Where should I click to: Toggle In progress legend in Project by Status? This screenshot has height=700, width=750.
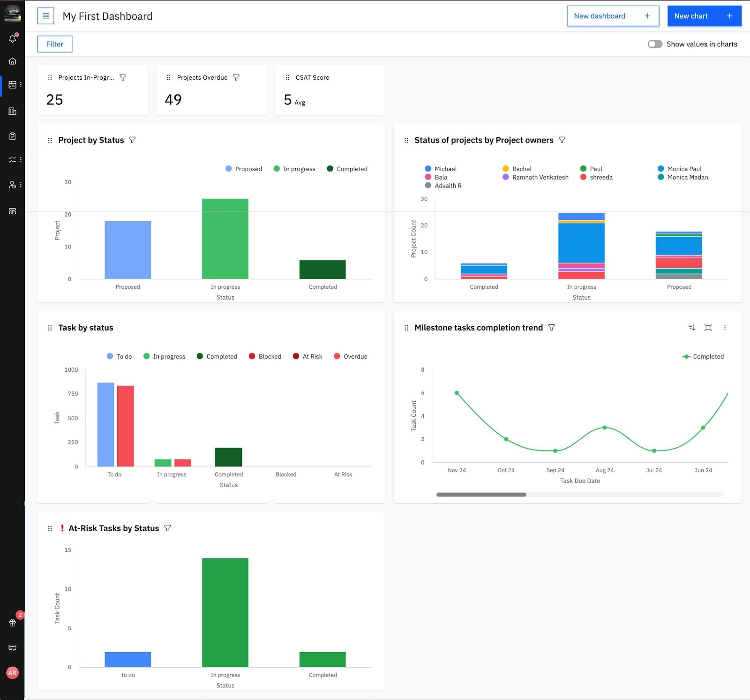294,169
